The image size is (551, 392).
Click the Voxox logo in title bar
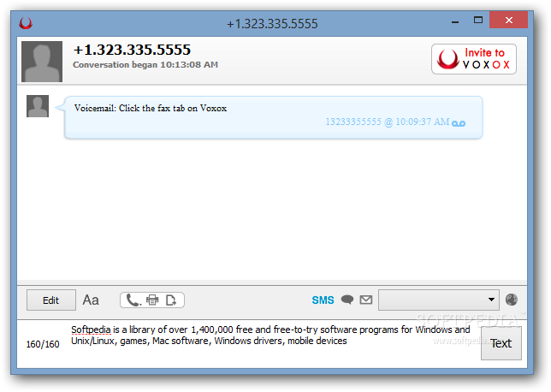(x=26, y=23)
